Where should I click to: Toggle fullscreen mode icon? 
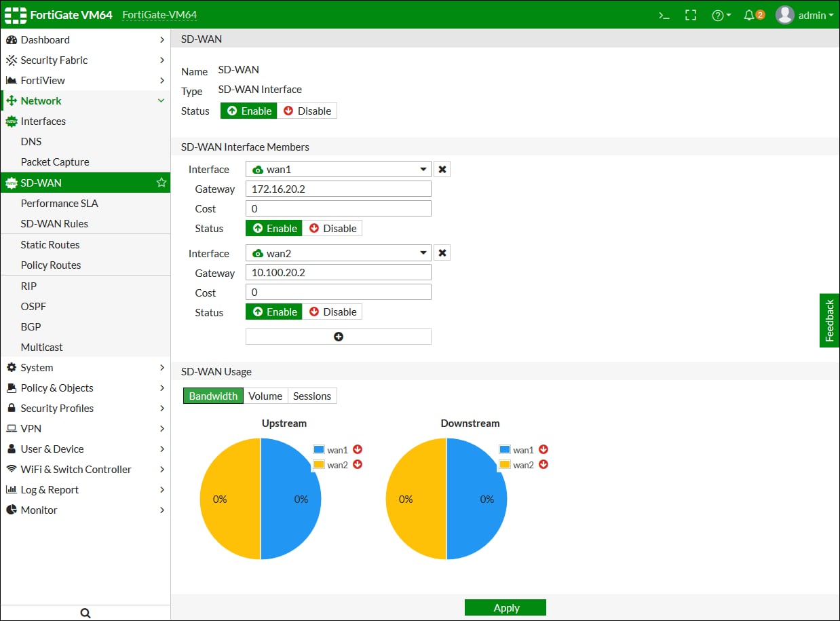pos(691,15)
